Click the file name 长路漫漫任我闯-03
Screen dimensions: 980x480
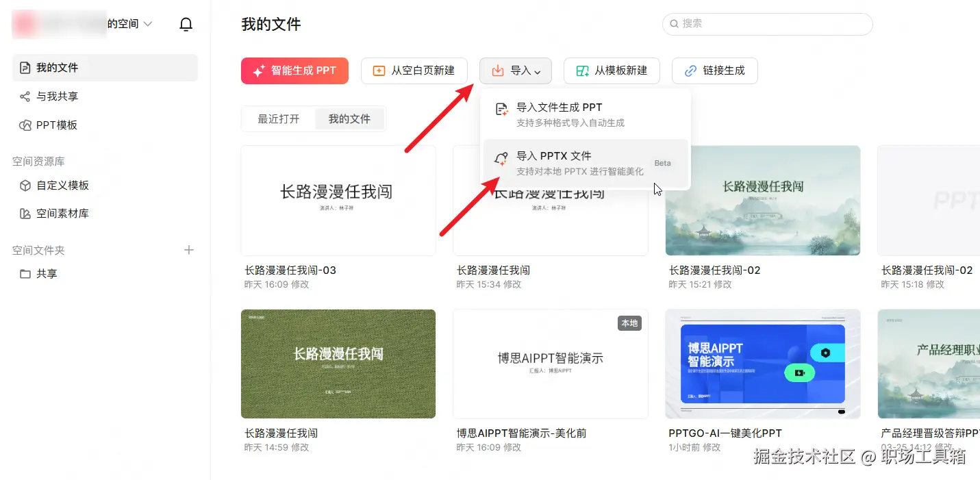pyautogui.click(x=290, y=270)
